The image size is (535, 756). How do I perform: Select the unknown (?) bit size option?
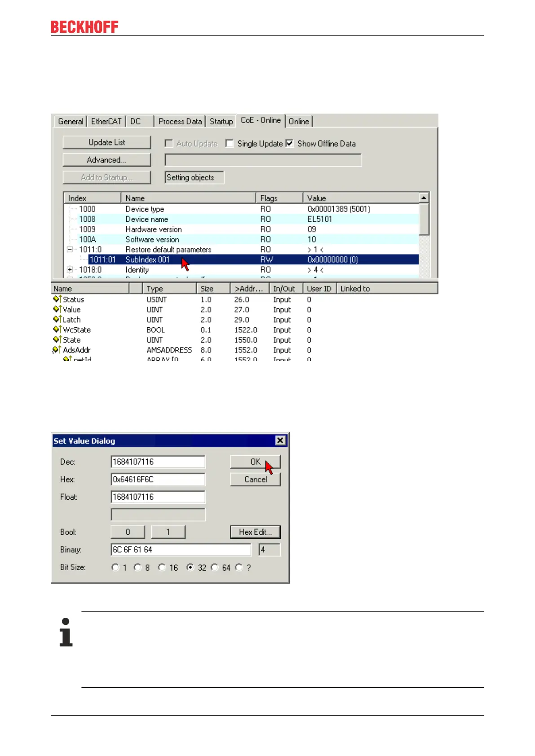pos(239,567)
